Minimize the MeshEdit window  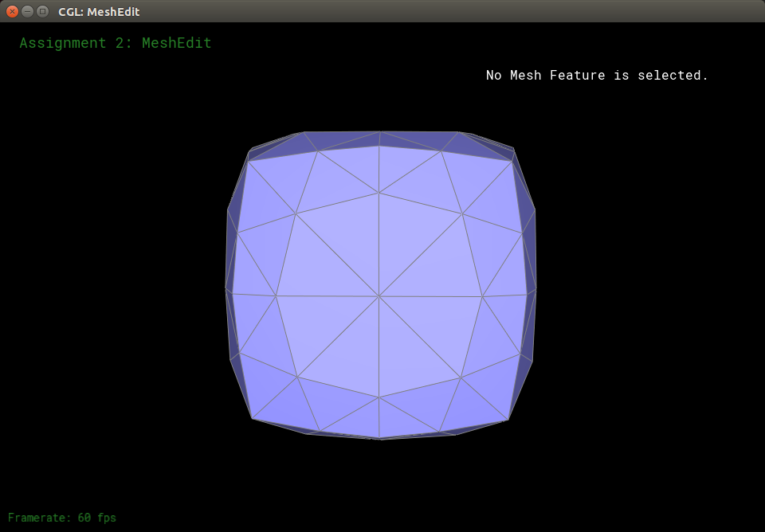[x=27, y=11]
